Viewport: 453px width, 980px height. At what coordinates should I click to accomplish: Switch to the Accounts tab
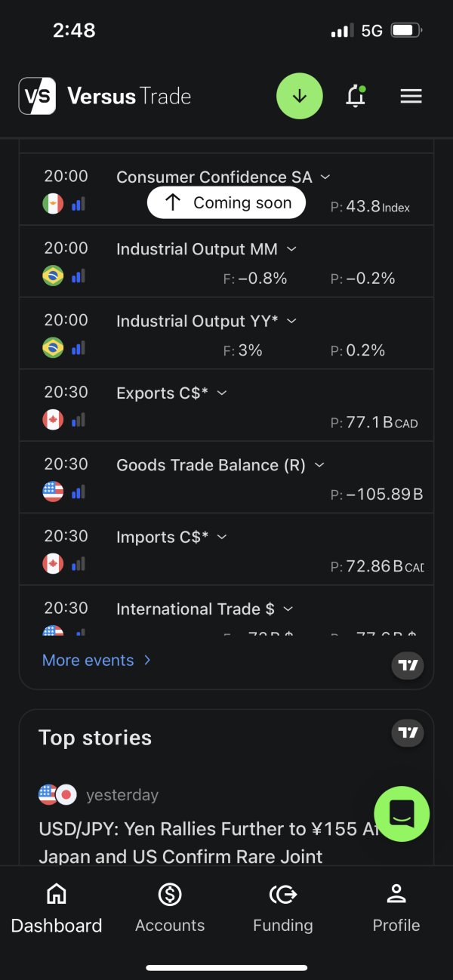pos(170,908)
